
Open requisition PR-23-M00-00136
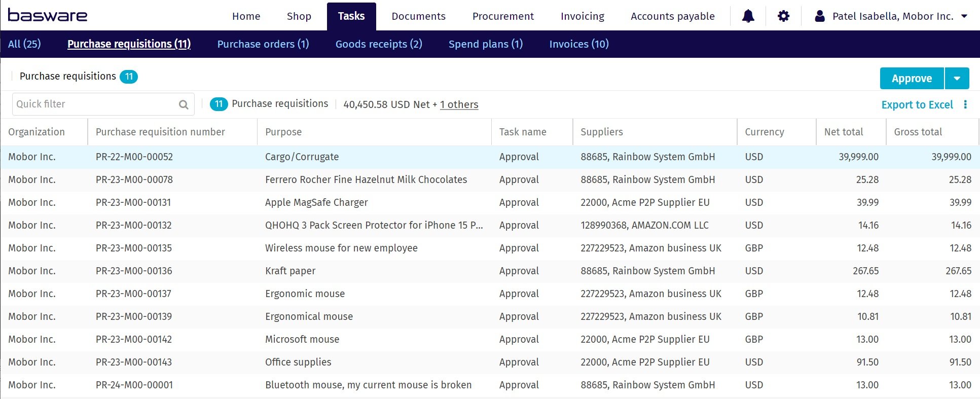[x=134, y=271]
